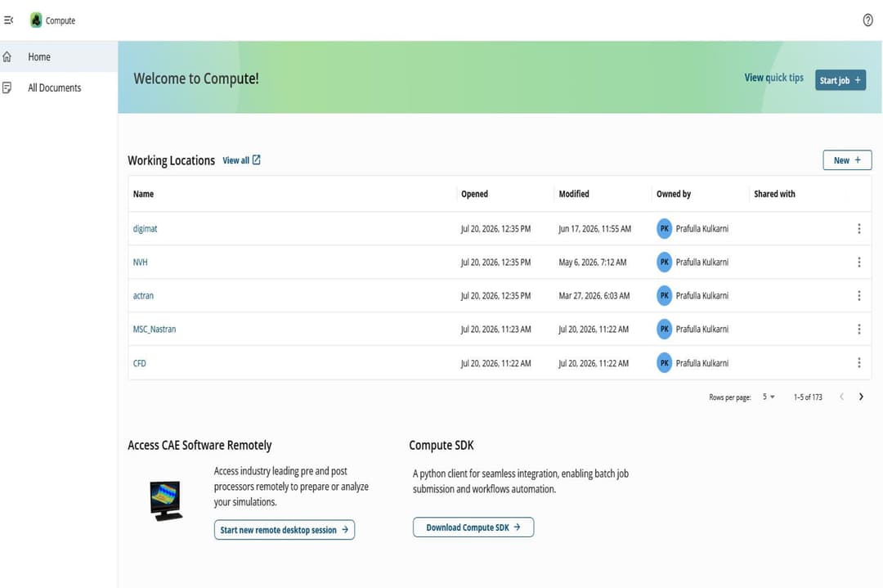This screenshot has width=883, height=588.
Task: Click modified date Mar 27, 2026, 6:03 AM
Action: 594,295
